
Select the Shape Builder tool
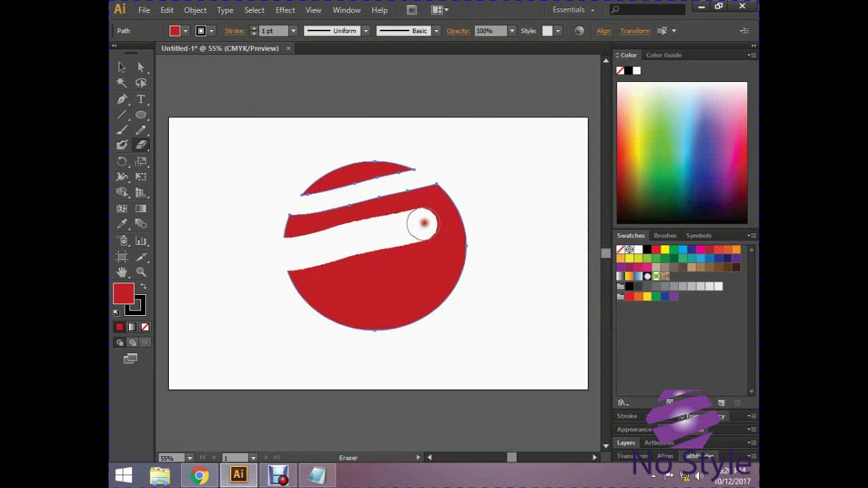coord(122,192)
